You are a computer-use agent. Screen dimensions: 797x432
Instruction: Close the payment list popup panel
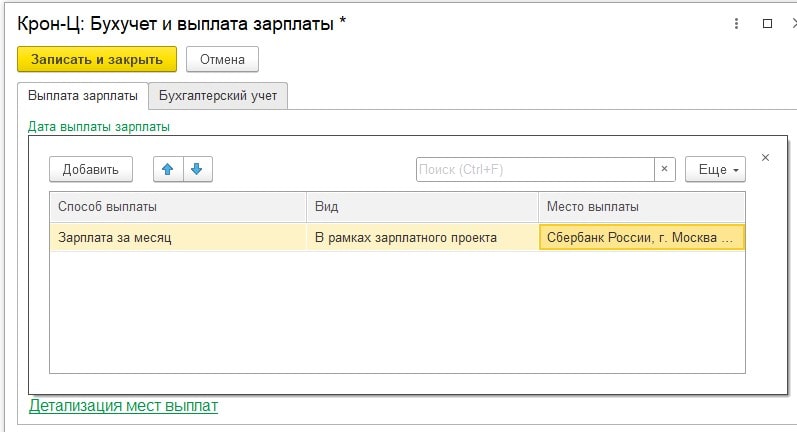[x=765, y=158]
